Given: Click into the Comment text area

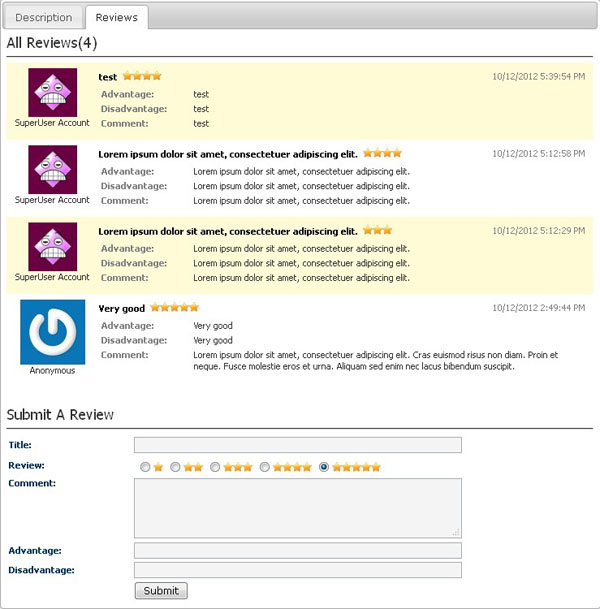Looking at the screenshot, I should coord(298,508).
